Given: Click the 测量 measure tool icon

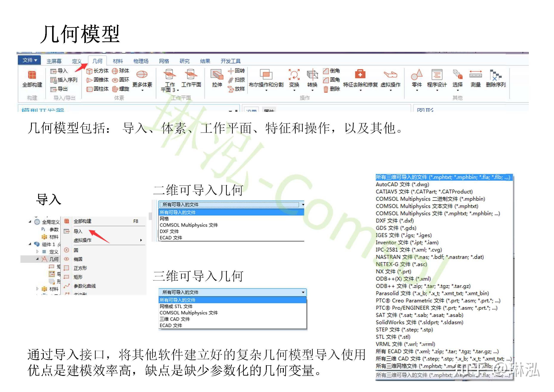Looking at the screenshot, I should (x=475, y=75).
